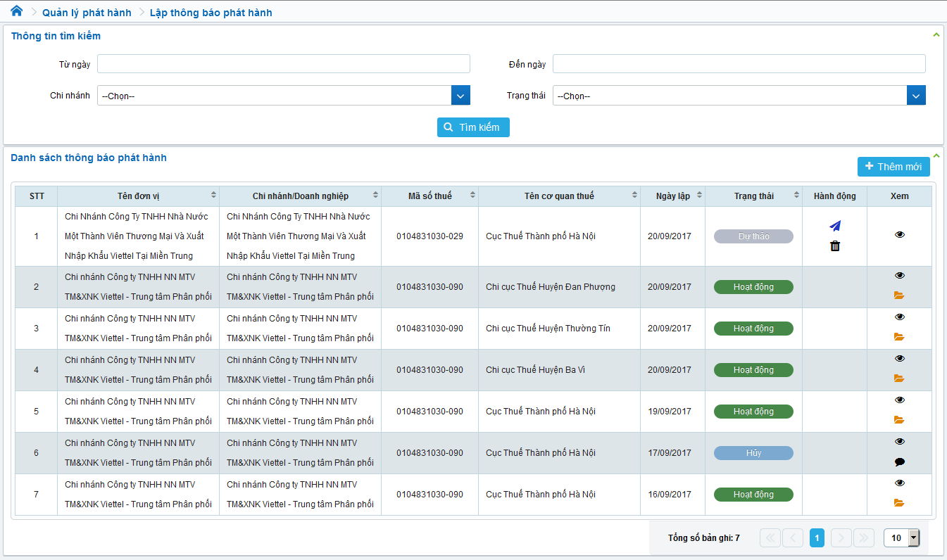Open the folder icon in row 7
Viewport: 947px width, 560px height.
[x=899, y=503]
